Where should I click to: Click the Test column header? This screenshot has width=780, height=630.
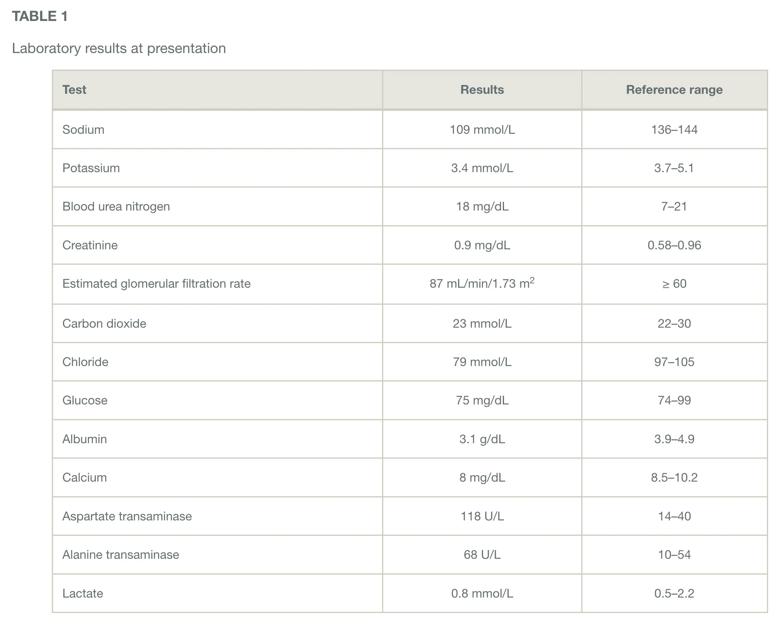pyautogui.click(x=75, y=90)
